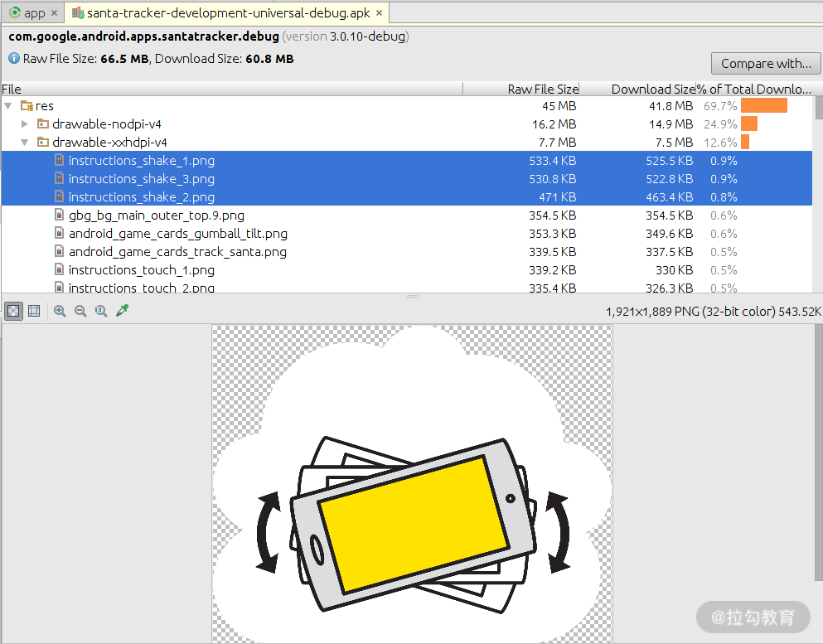Select the color picker eyedropper tool

point(123,311)
